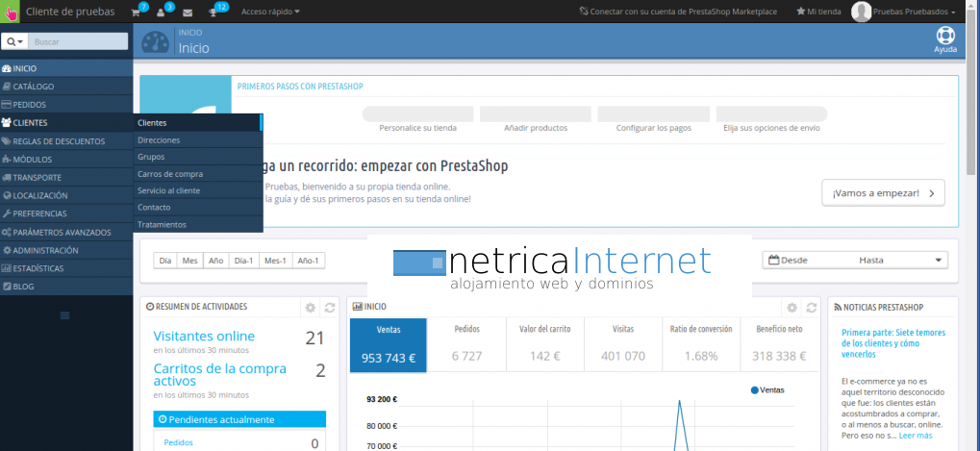Screen dimensions: 980x451
Task: Open the shopping cart orders notification icon
Action: click(136, 13)
